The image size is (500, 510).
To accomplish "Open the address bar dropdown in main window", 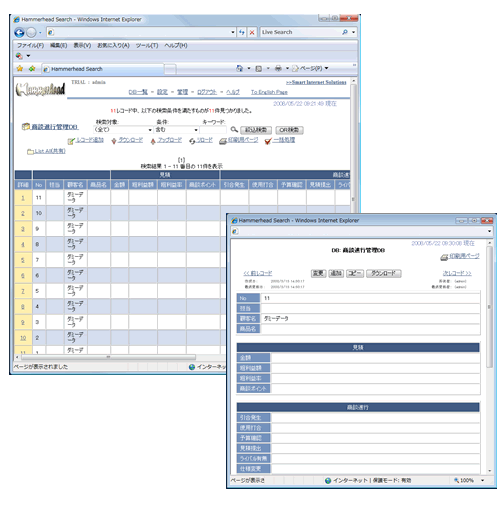I will point(233,32).
